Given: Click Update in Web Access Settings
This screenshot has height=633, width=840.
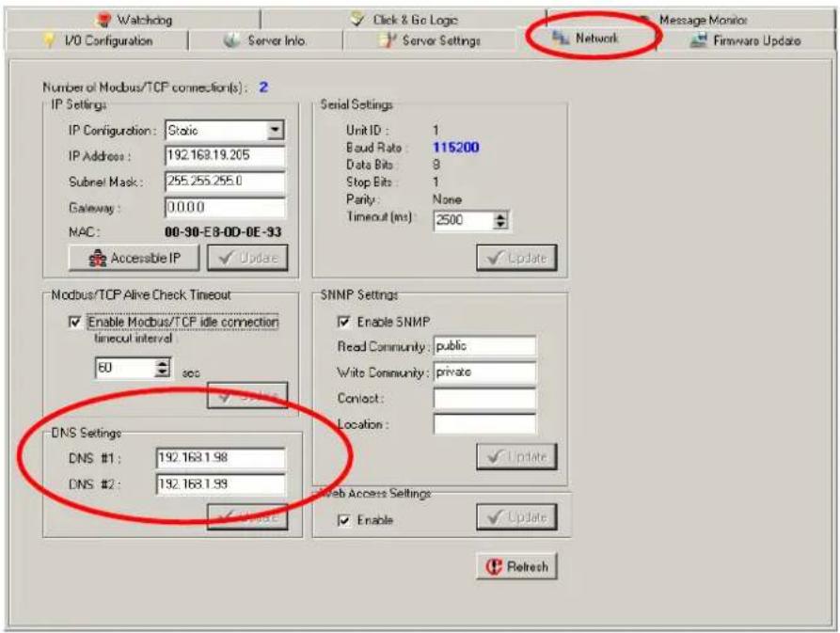Looking at the screenshot, I should (516, 517).
